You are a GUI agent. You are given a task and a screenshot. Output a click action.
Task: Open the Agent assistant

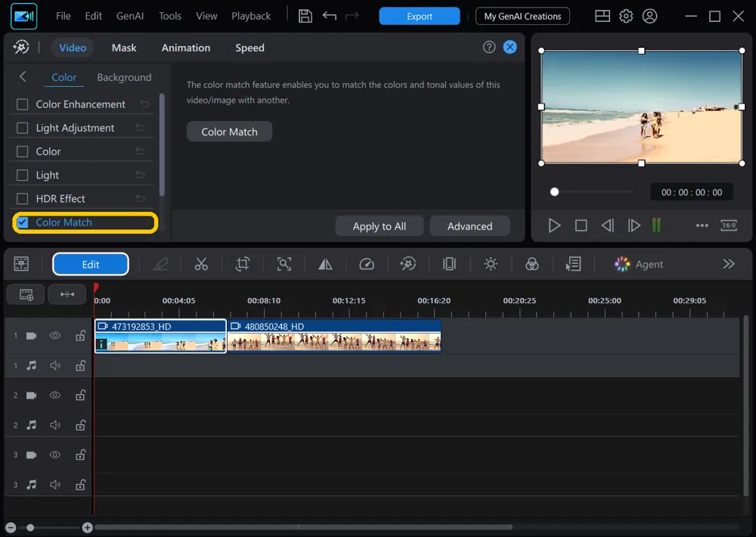638,264
